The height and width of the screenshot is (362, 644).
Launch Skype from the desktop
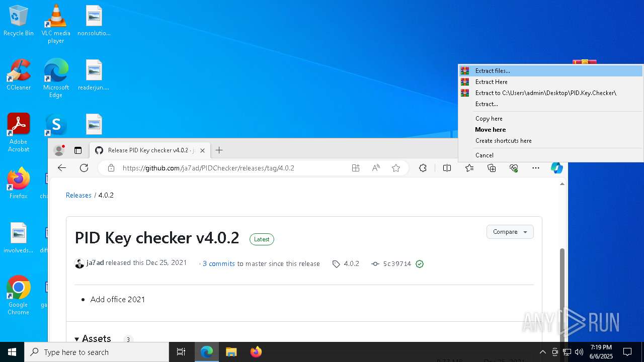click(56, 125)
